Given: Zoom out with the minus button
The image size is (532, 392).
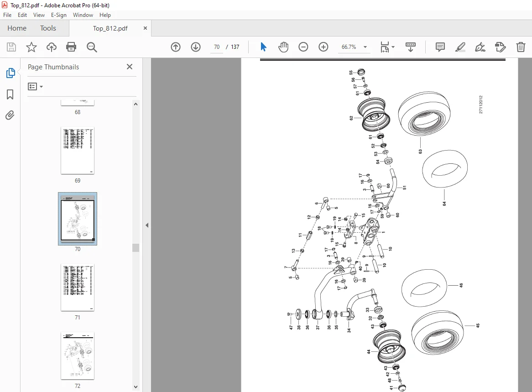Looking at the screenshot, I should click(x=303, y=47).
